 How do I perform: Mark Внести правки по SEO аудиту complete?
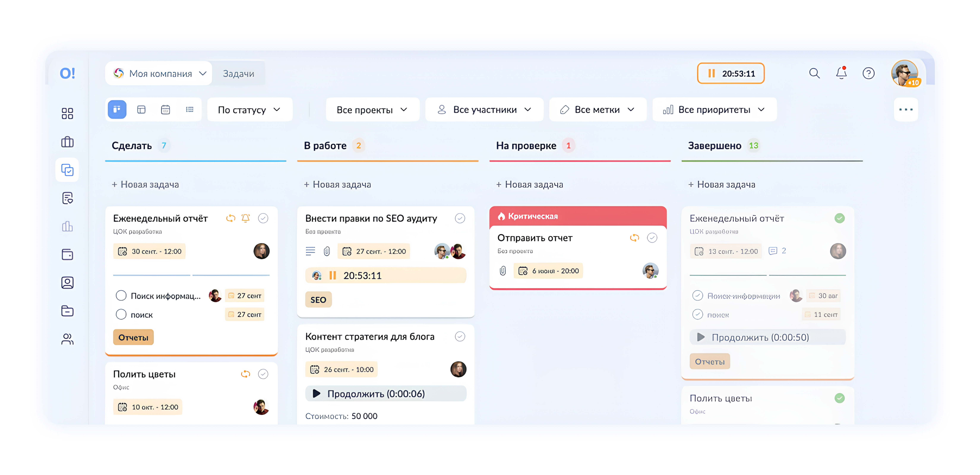pyautogui.click(x=460, y=218)
